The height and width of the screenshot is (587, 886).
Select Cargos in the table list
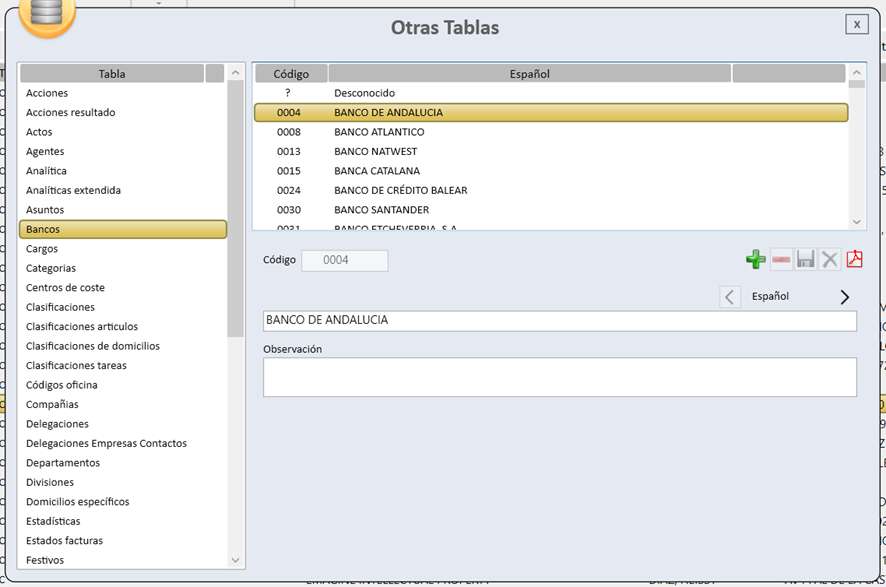pyautogui.click(x=42, y=249)
